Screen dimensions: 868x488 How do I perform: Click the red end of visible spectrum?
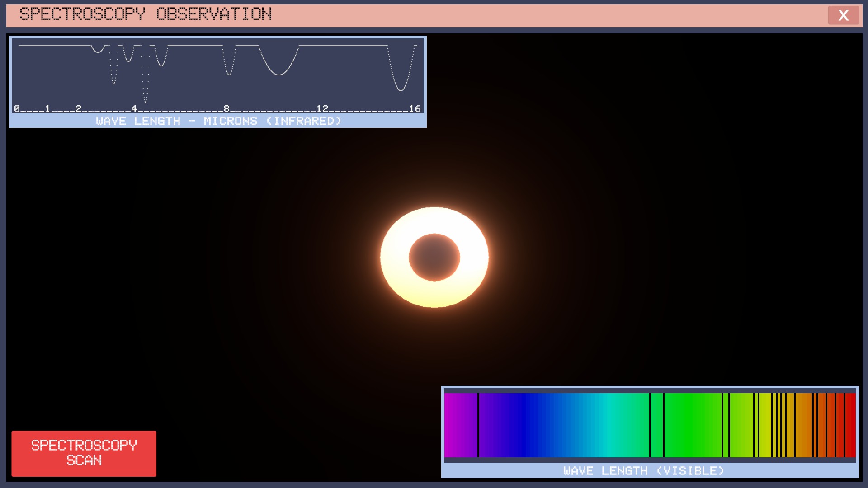(851, 425)
